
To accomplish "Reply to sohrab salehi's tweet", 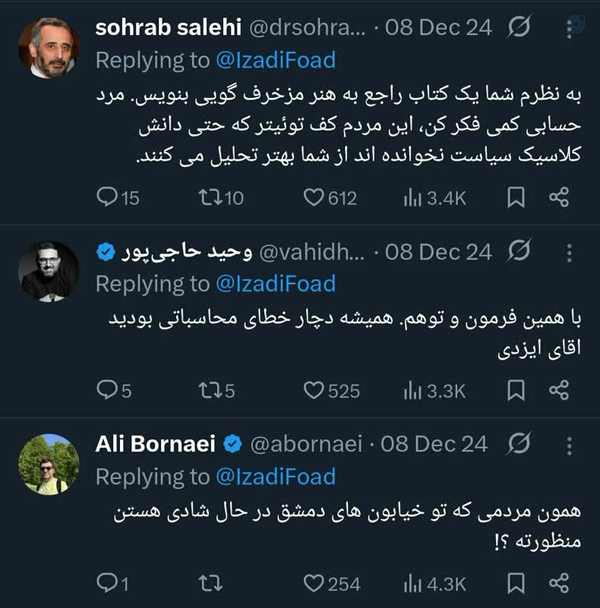I will click(x=108, y=198).
